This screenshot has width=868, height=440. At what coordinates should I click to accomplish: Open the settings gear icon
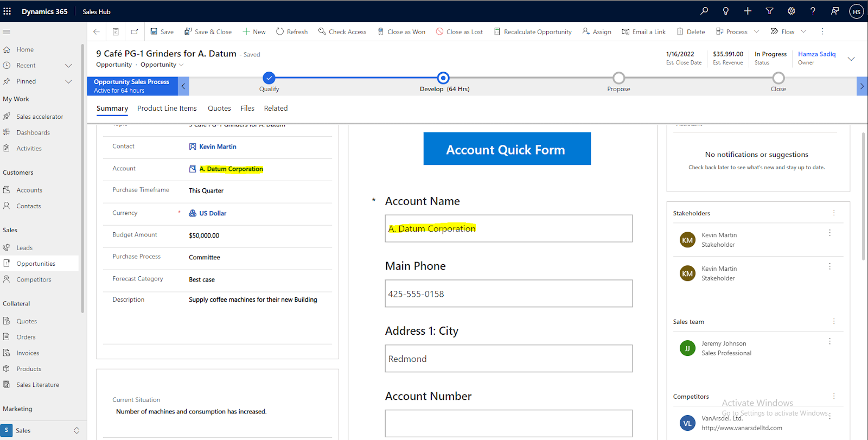(x=791, y=11)
